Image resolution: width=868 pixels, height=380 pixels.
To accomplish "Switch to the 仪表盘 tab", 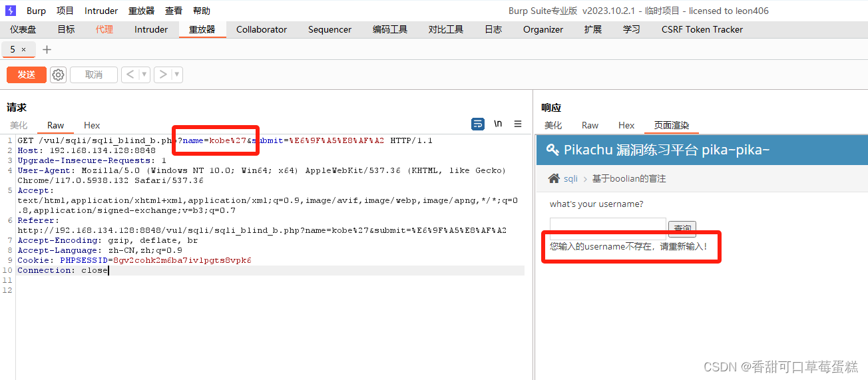I will tap(23, 29).
